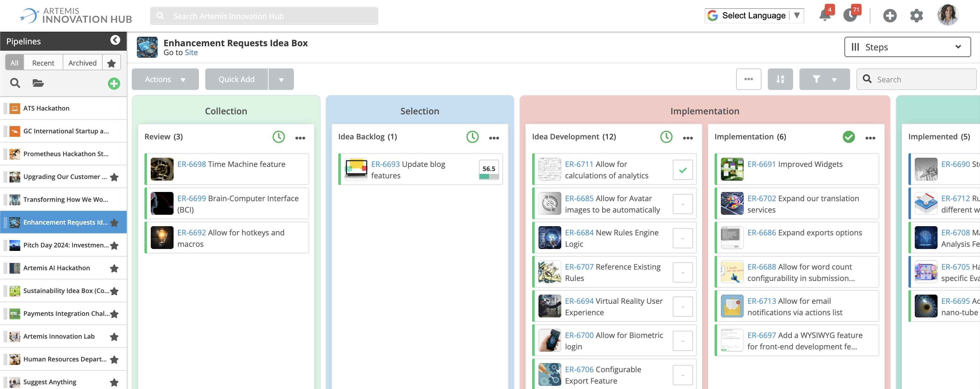Click the sort order icon button

[x=780, y=79]
